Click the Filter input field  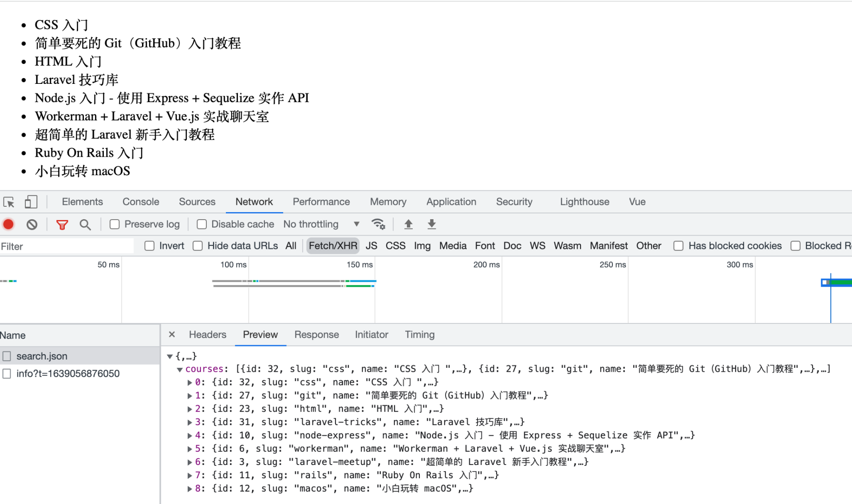67,246
